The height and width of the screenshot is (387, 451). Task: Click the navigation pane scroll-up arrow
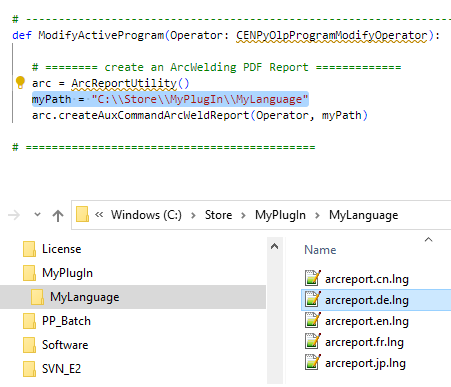tap(274, 246)
